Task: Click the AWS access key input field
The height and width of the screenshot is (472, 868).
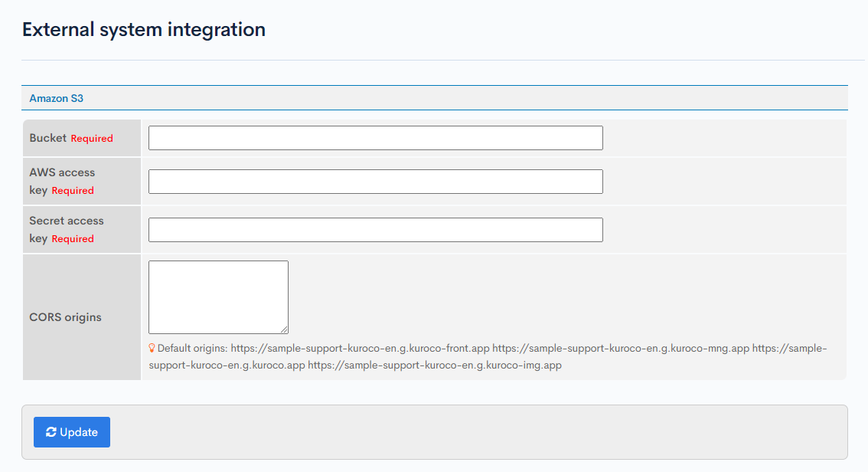Action: [375, 182]
